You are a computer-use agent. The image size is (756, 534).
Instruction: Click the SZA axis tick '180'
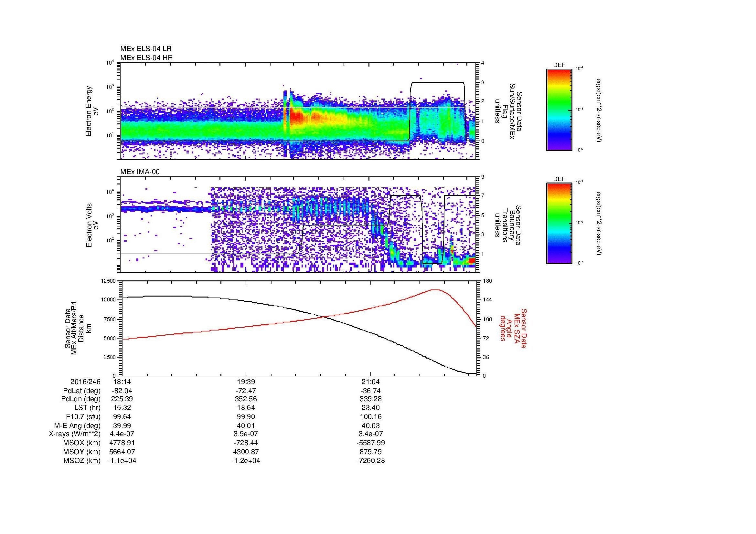[x=487, y=281]
